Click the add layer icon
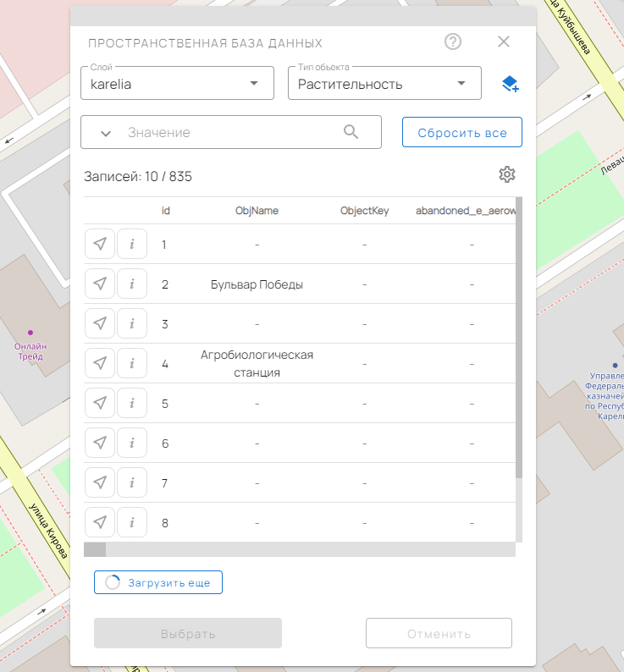The image size is (624, 672). [509, 84]
